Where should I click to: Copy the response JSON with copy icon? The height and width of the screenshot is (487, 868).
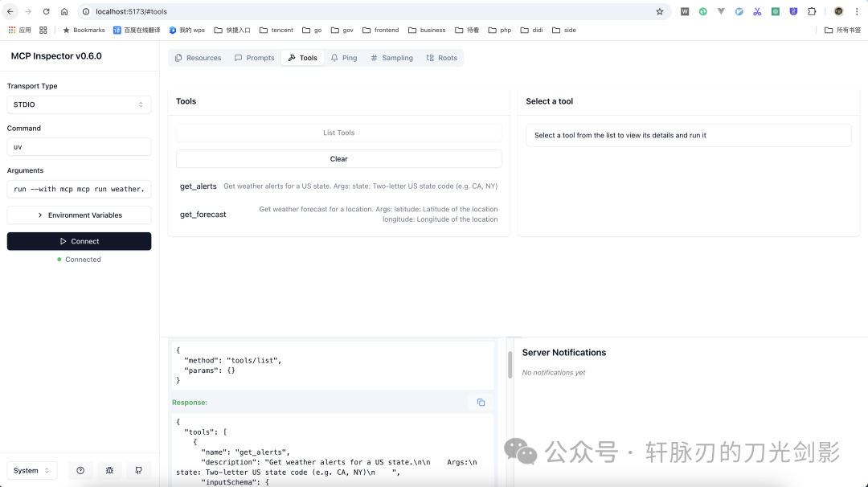pyautogui.click(x=481, y=403)
